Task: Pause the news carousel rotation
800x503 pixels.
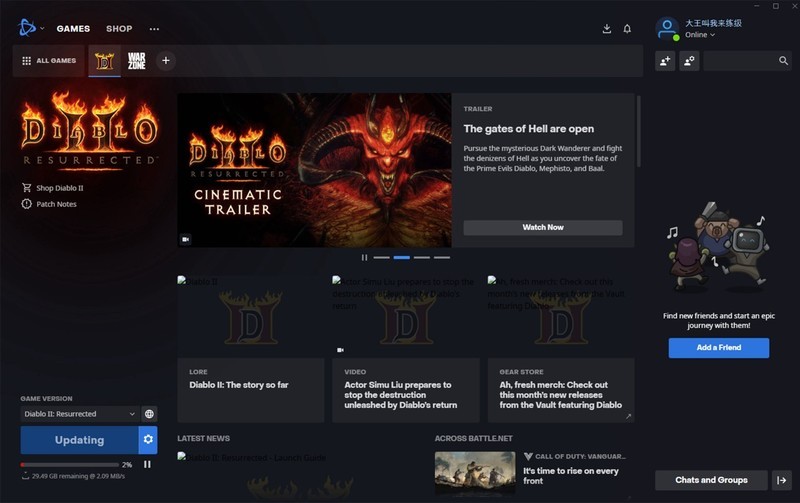Action: point(364,258)
